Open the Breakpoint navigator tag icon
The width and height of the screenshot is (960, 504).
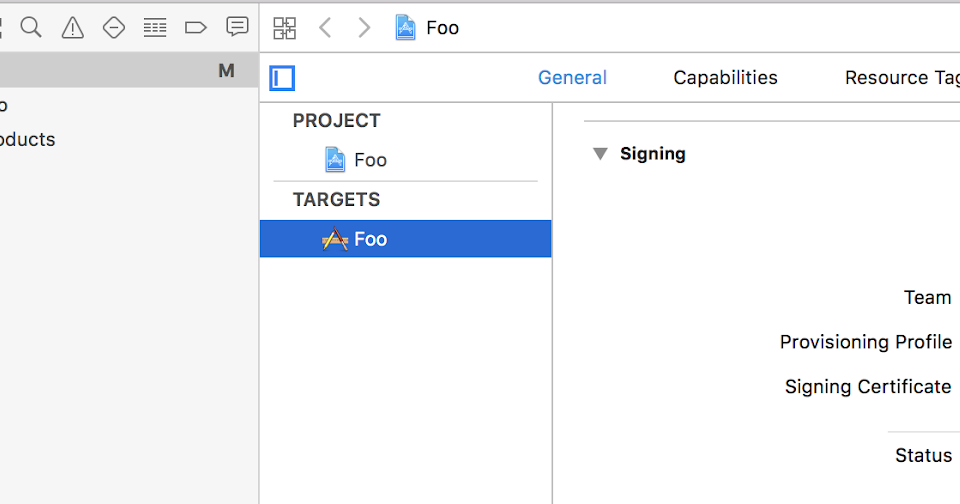pyautogui.click(x=195, y=28)
